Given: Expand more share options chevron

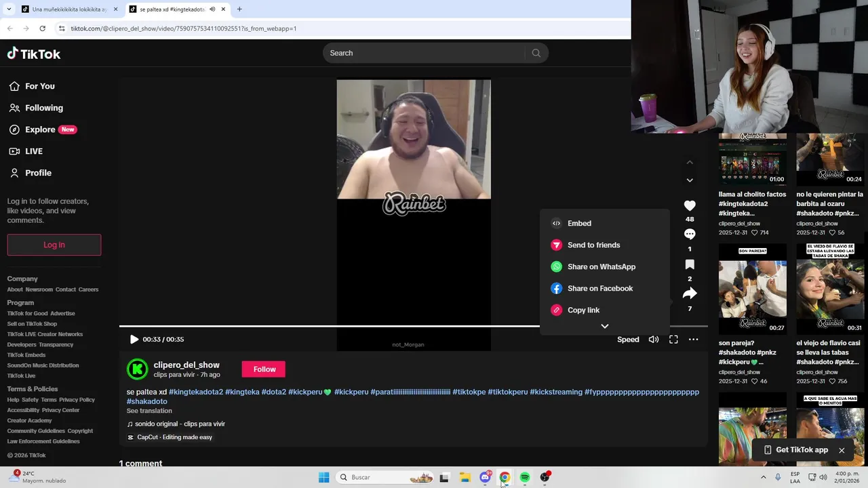Looking at the screenshot, I should tap(605, 326).
